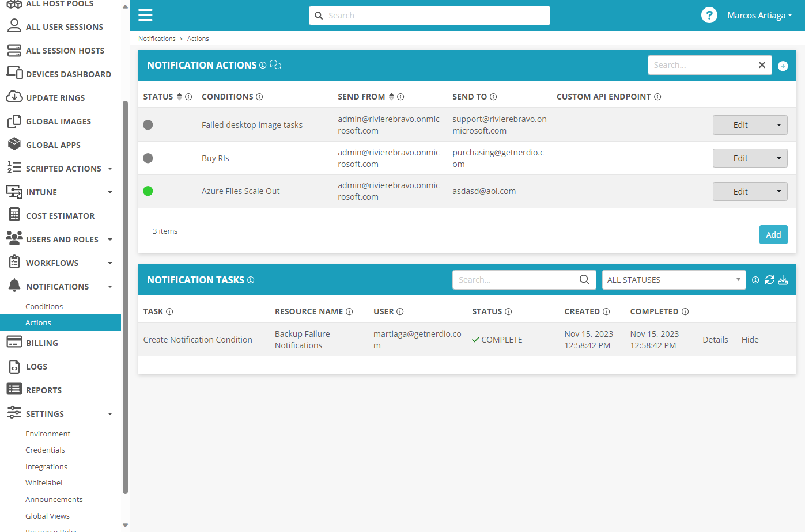The width and height of the screenshot is (805, 532).
Task: Download the notification tasks export
Action: [x=783, y=280]
